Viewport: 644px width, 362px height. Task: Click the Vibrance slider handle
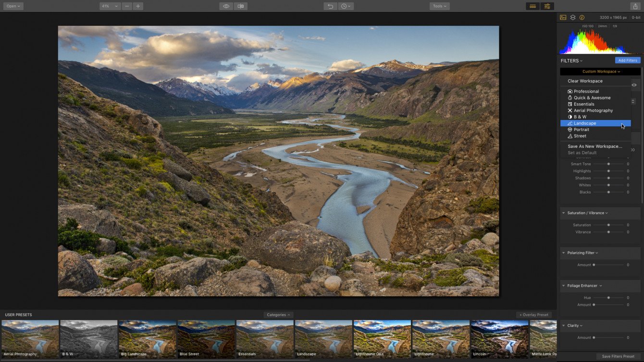coord(608,232)
